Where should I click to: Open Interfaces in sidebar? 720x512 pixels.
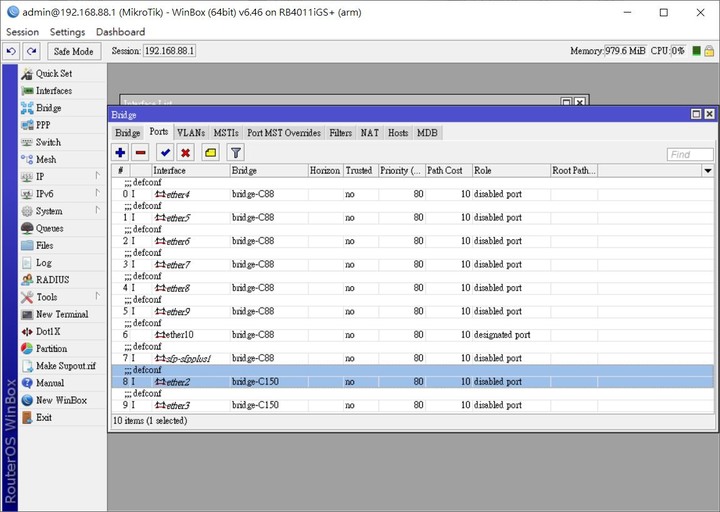(62, 90)
